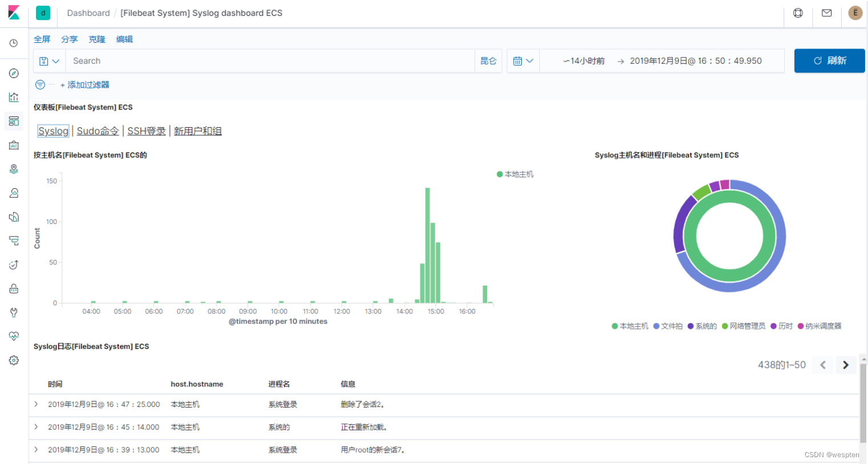
Task: Toggle 历时 legend item
Action: click(x=782, y=326)
